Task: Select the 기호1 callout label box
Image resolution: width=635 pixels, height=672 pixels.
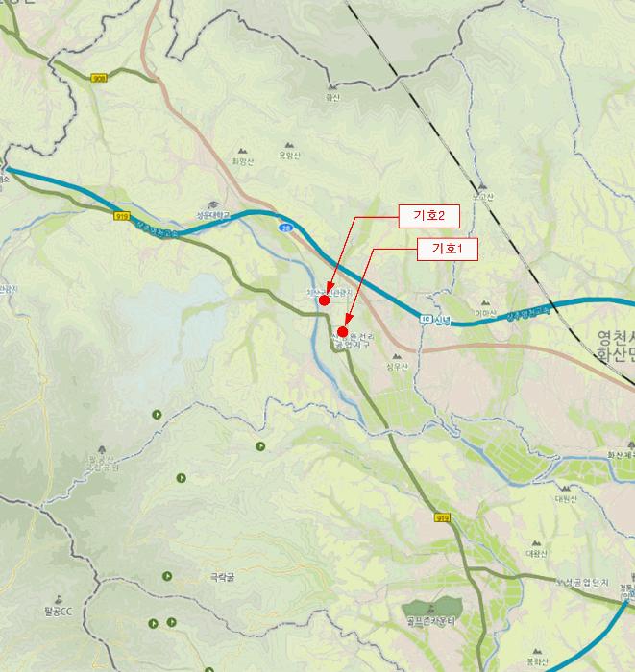Action: pyautogui.click(x=448, y=249)
